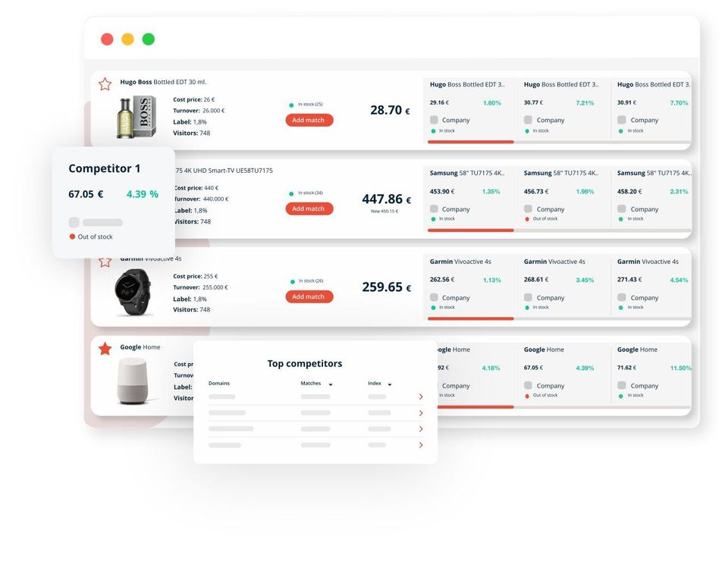Click the 1.98% Samsung competitor difference
The image size is (728, 561).
pyautogui.click(x=585, y=192)
